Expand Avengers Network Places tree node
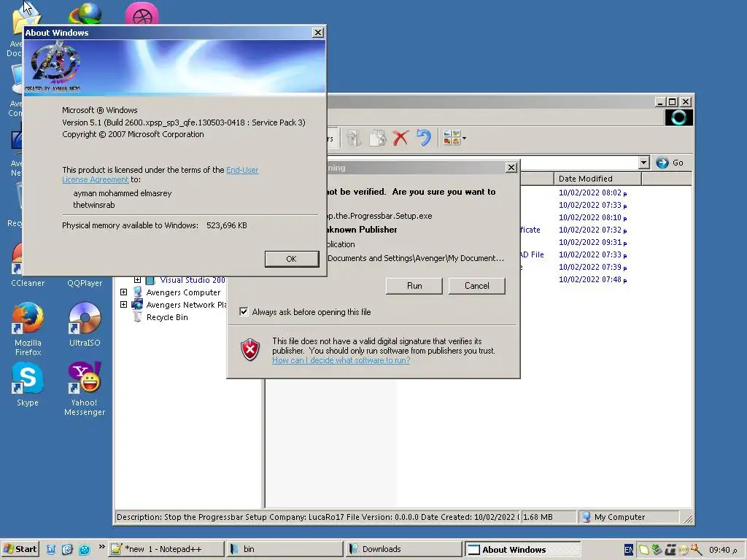The height and width of the screenshot is (560, 747). pyautogui.click(x=123, y=304)
